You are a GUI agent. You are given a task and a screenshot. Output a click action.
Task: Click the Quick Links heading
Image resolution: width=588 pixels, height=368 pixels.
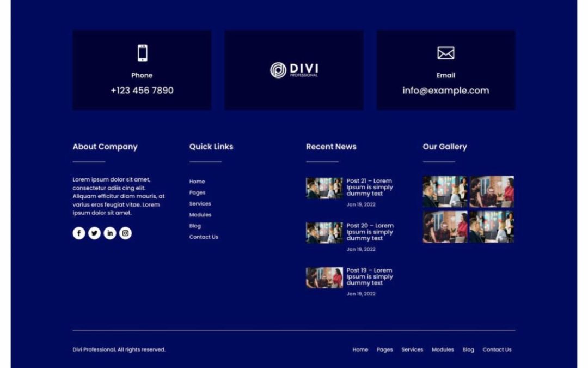click(x=211, y=147)
